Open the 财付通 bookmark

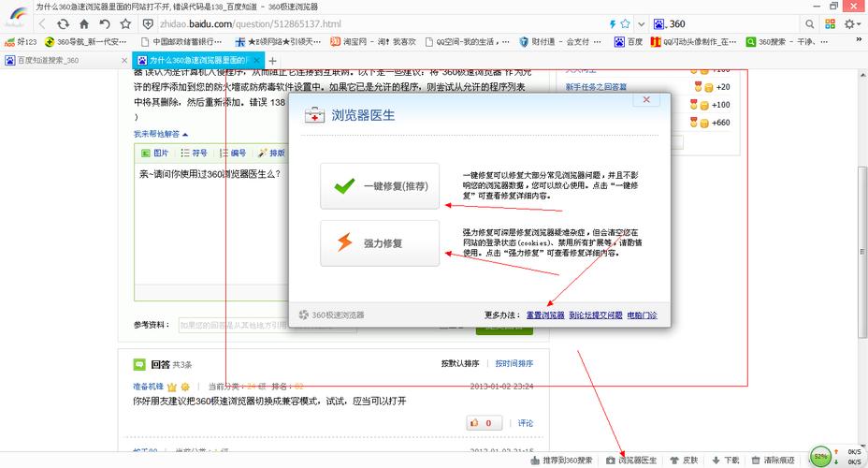click(x=559, y=41)
